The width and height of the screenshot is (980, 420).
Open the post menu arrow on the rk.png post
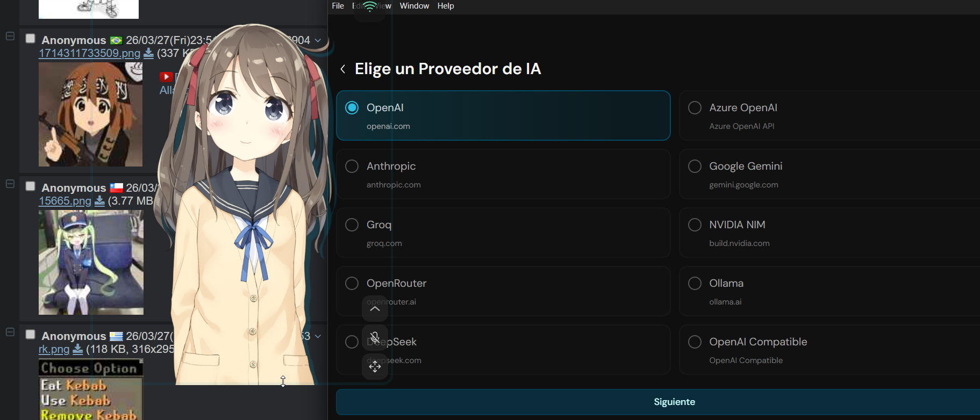point(318,336)
